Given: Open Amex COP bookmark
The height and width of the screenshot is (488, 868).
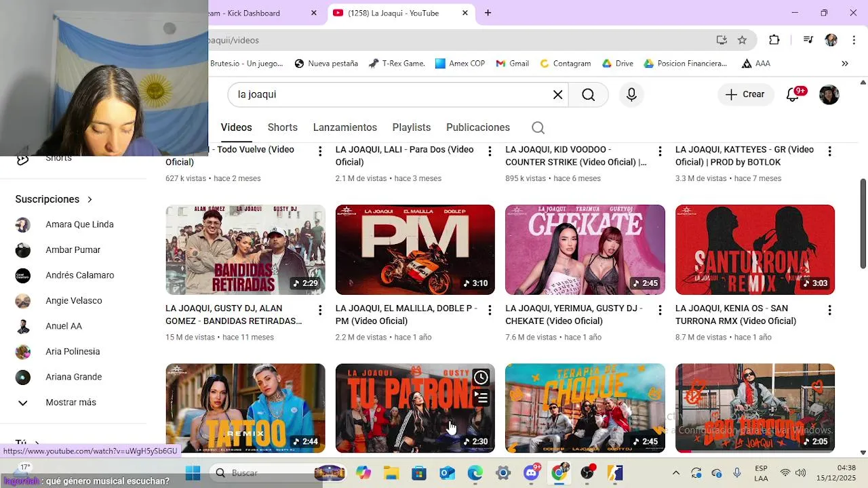Looking at the screenshot, I should 460,64.
